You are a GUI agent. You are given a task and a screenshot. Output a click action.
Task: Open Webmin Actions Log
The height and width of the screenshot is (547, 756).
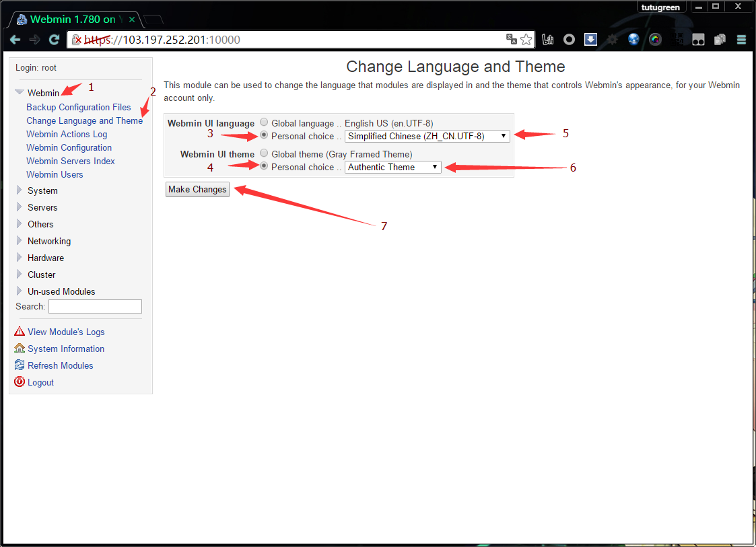pyautogui.click(x=67, y=134)
